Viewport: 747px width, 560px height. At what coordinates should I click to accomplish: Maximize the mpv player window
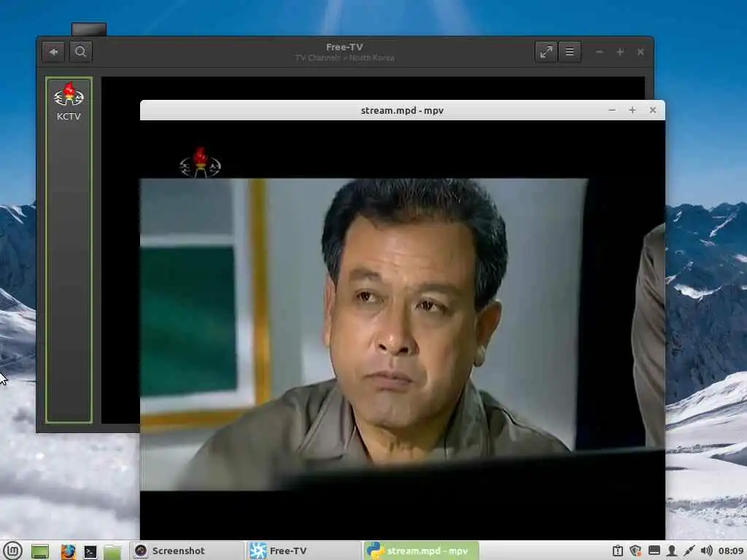(632, 111)
